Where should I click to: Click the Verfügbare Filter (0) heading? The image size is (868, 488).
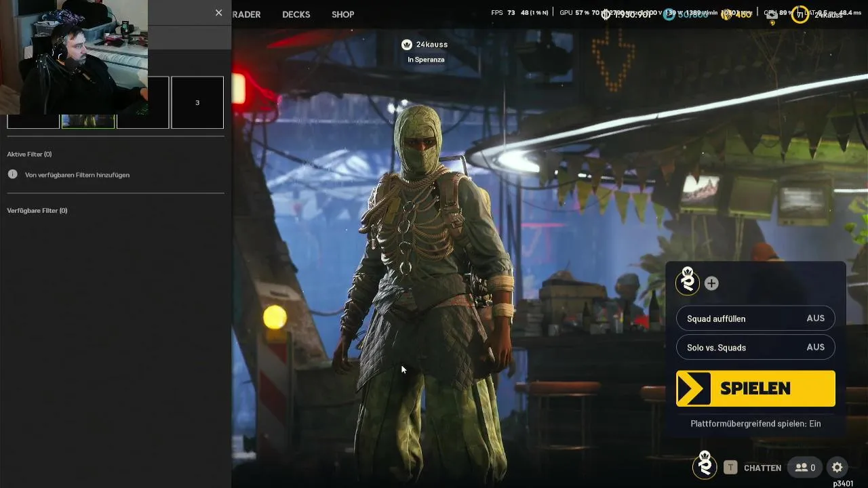[x=37, y=211]
